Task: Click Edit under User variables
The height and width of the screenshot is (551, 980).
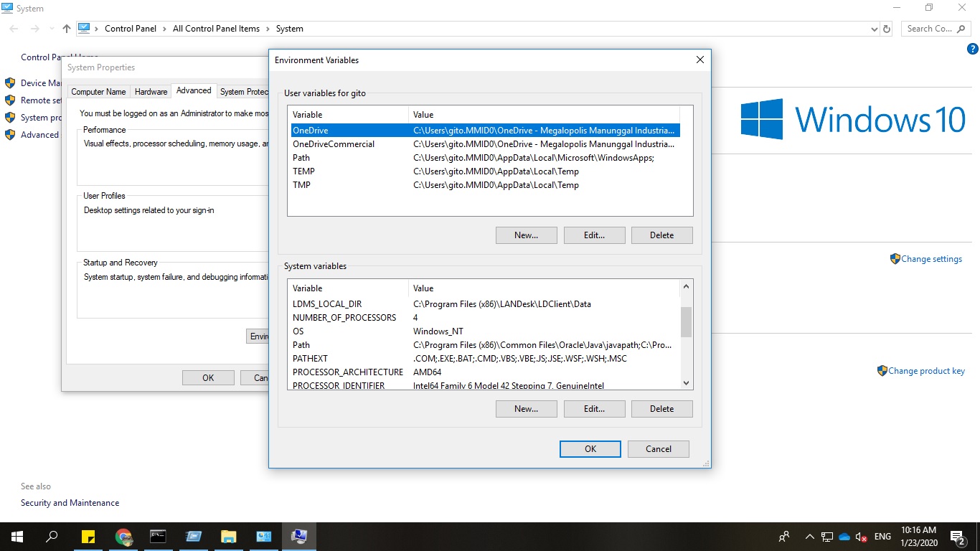Action: pyautogui.click(x=594, y=235)
